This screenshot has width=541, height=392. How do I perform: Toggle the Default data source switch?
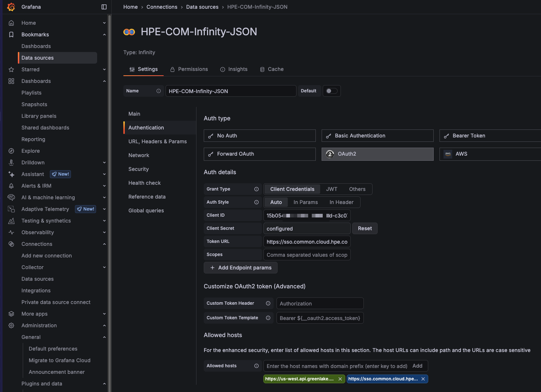pyautogui.click(x=331, y=91)
